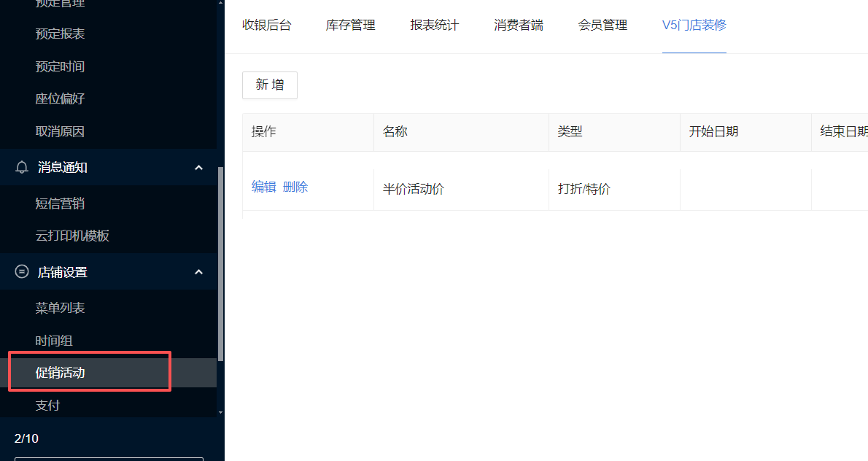
Task: Delete the 半价活动价 promotion
Action: [295, 187]
